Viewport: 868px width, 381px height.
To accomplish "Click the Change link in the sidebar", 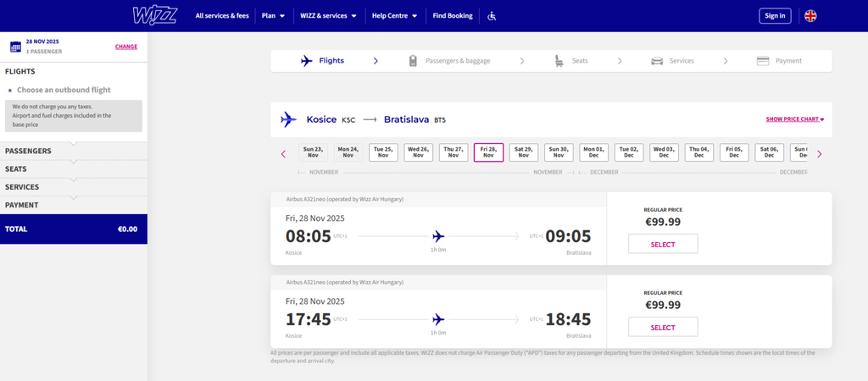I will click(x=125, y=47).
